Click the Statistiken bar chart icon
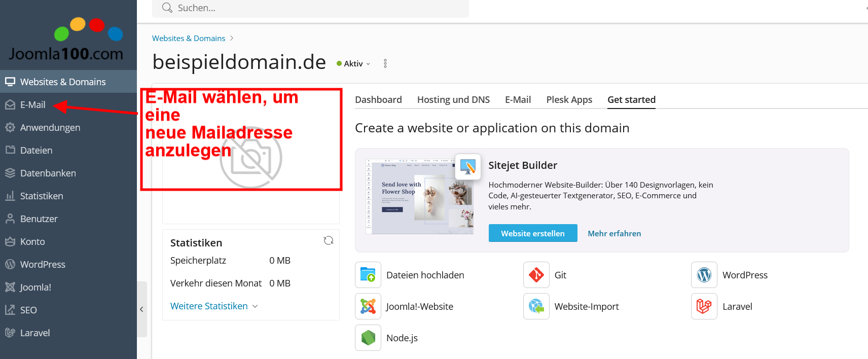The height and width of the screenshot is (359, 868). tap(10, 196)
